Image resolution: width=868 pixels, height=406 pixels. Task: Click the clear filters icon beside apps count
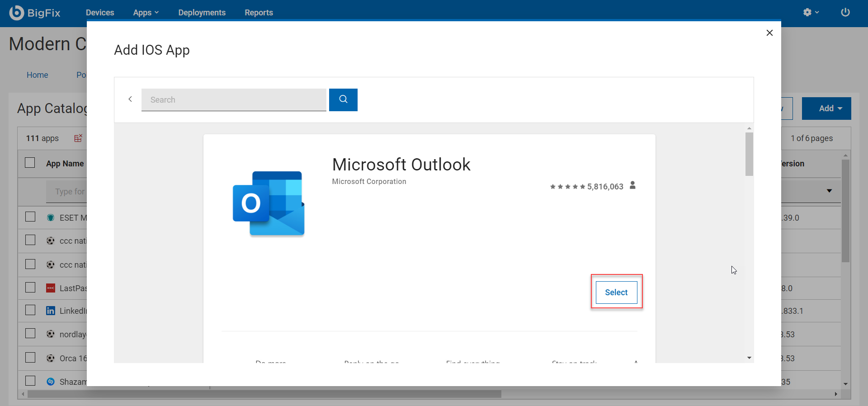pyautogui.click(x=78, y=138)
